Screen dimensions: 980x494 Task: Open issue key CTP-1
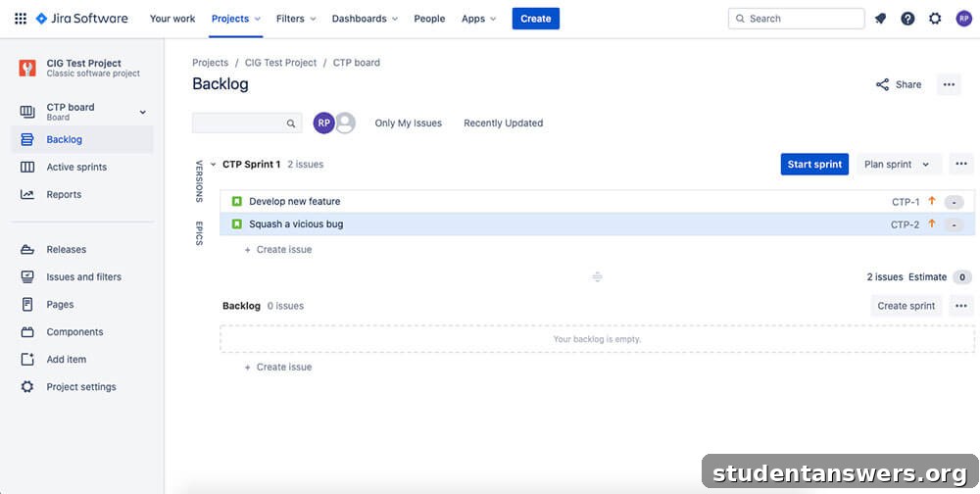(906, 202)
